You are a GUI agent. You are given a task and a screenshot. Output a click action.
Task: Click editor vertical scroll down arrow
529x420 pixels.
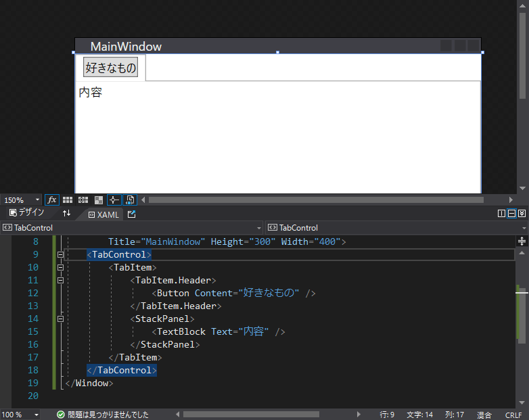point(522,402)
